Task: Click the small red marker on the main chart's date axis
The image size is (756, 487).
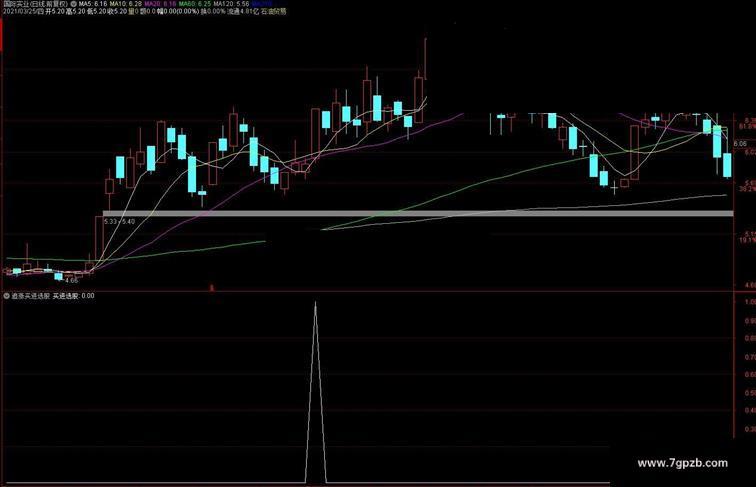Action: [x=211, y=288]
